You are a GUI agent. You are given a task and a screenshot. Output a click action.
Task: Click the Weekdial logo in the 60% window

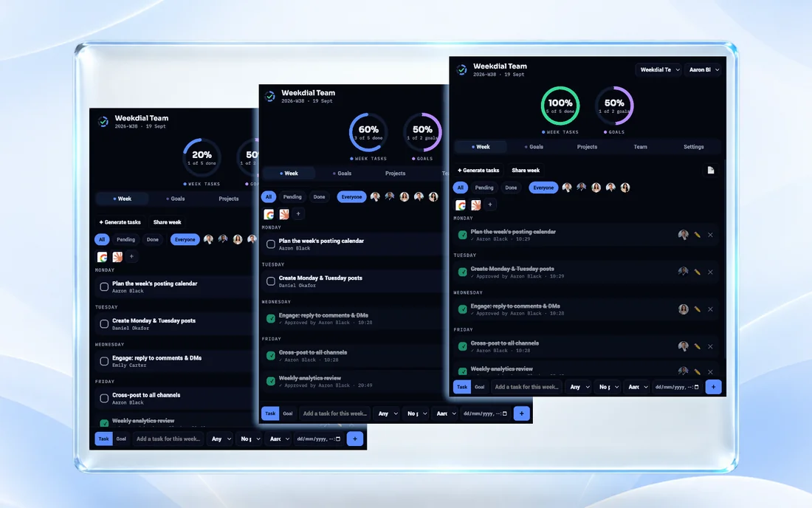coord(269,96)
